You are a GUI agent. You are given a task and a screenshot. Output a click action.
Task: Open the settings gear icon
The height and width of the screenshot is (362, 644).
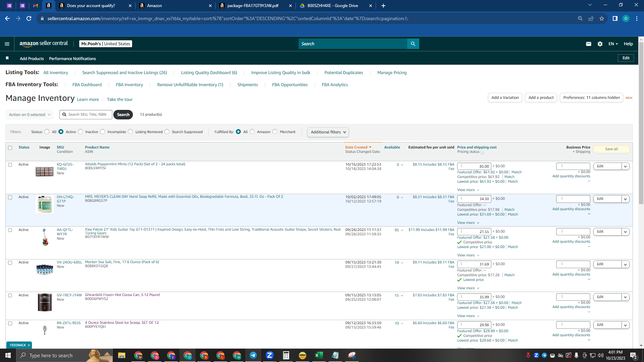[x=600, y=44]
